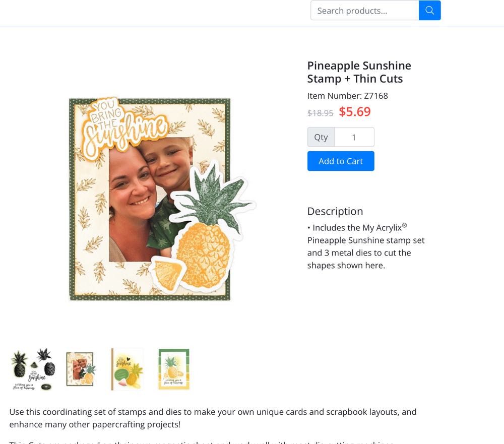Open the green-bordered pineapple card thumbnail
Screen dimensions: 504x444
pos(174,369)
